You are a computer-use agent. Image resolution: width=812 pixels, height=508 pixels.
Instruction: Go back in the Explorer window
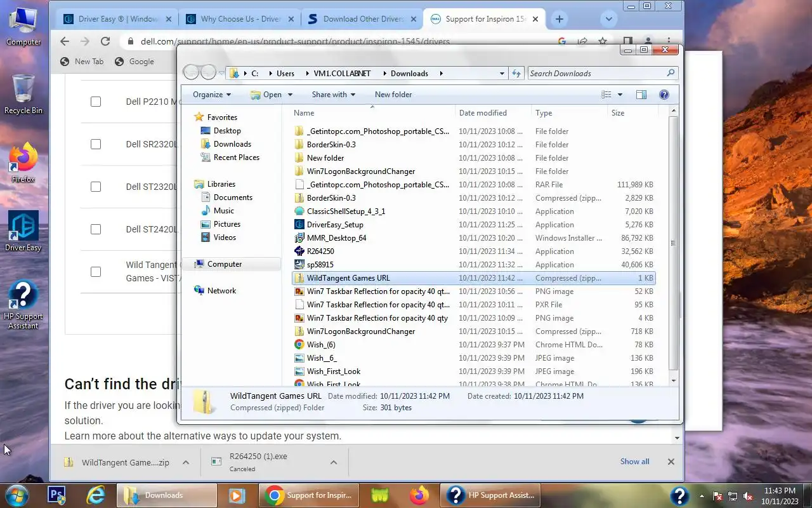point(192,72)
